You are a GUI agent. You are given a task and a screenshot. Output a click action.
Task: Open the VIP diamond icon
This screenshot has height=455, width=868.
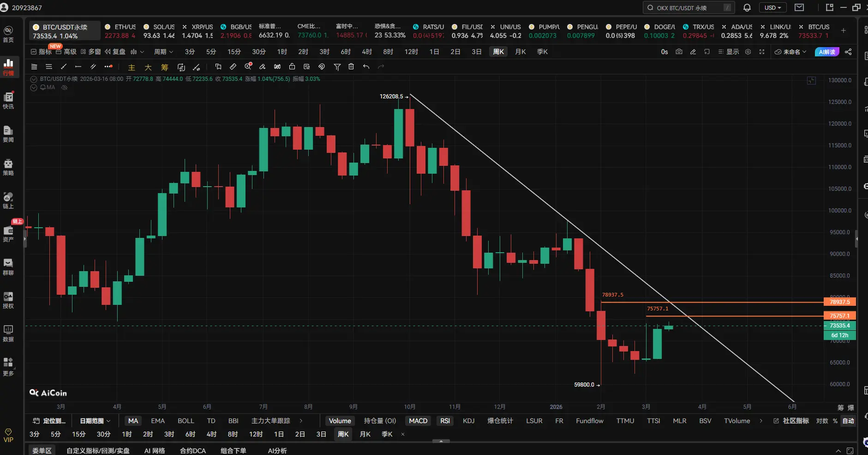[8, 435]
